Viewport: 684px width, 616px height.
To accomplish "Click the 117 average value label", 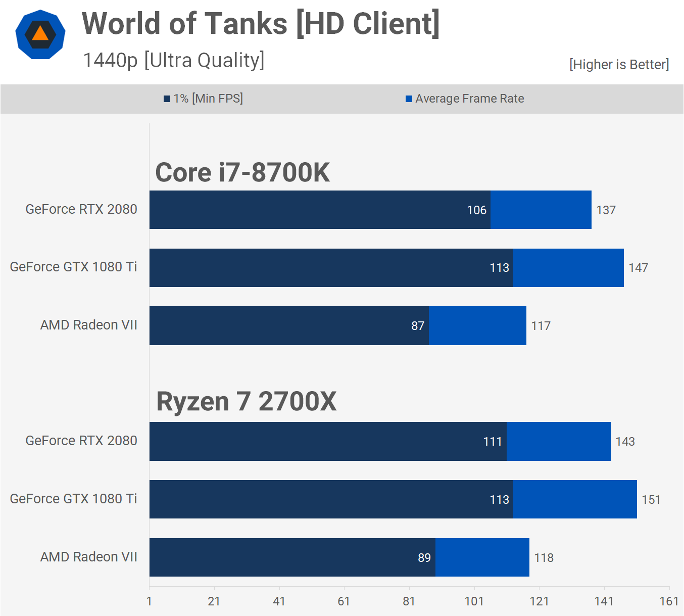I will [541, 326].
